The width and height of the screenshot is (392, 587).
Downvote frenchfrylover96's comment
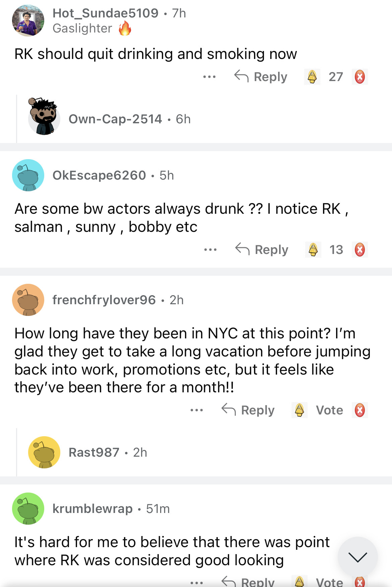(x=360, y=410)
